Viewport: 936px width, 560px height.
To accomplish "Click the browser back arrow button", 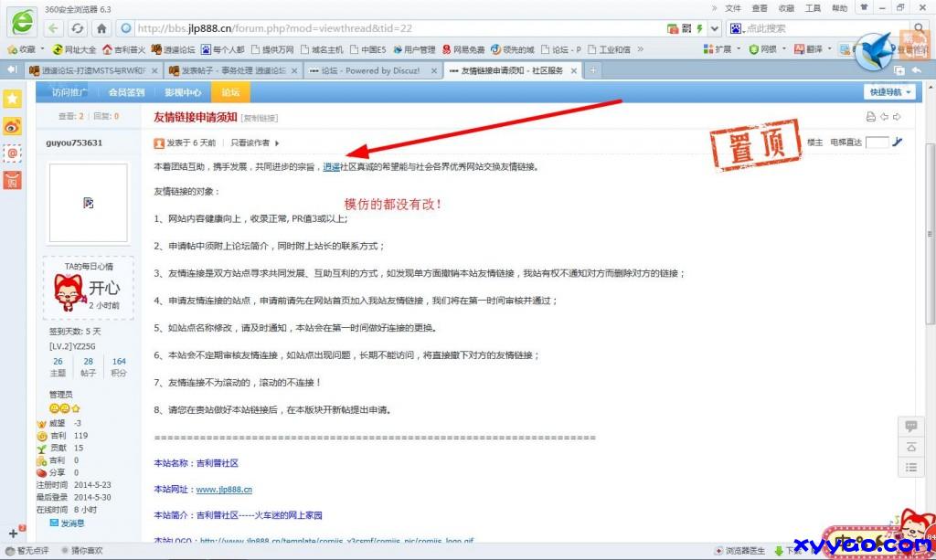I will click(x=54, y=28).
